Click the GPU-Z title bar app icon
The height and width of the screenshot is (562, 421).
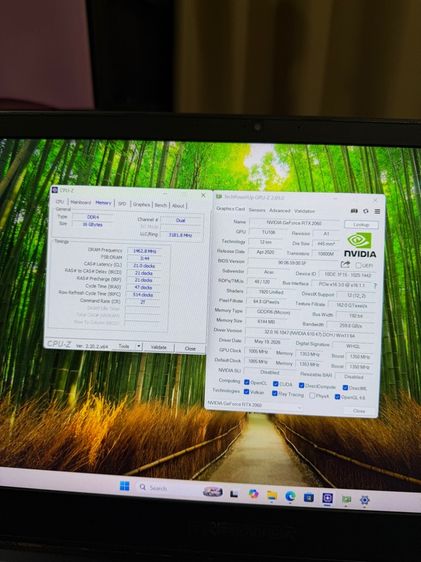(x=219, y=196)
